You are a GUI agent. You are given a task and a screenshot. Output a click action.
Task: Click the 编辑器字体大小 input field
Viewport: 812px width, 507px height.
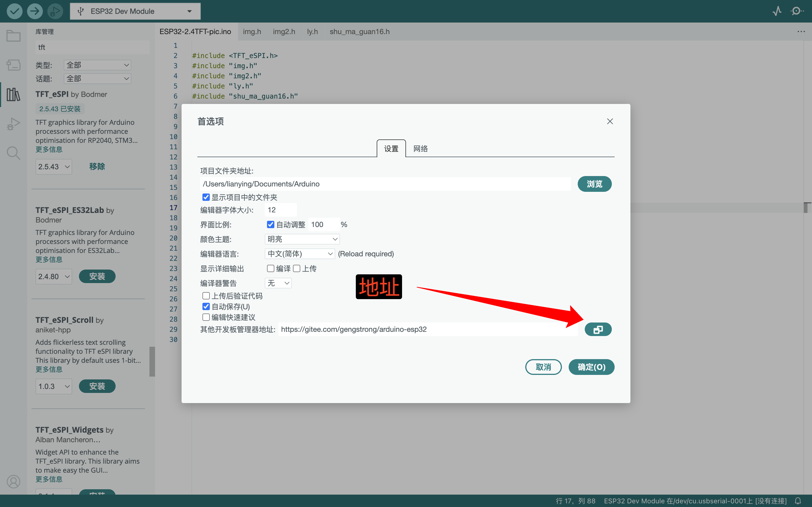click(281, 210)
